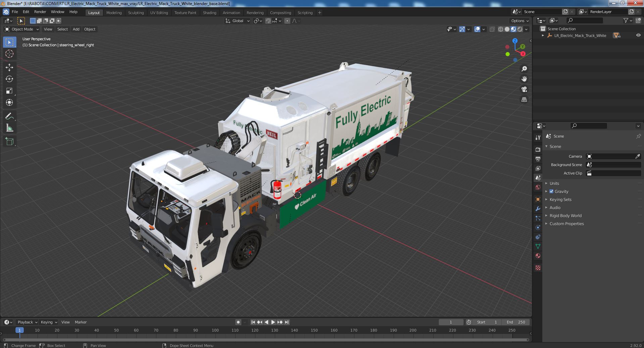Open the Render menu
The height and width of the screenshot is (348, 644).
coord(40,12)
